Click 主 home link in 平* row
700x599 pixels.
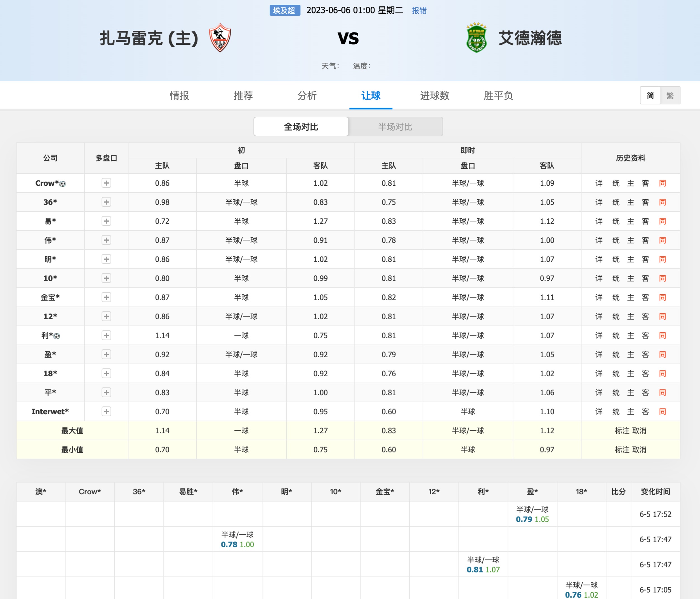pyautogui.click(x=631, y=393)
